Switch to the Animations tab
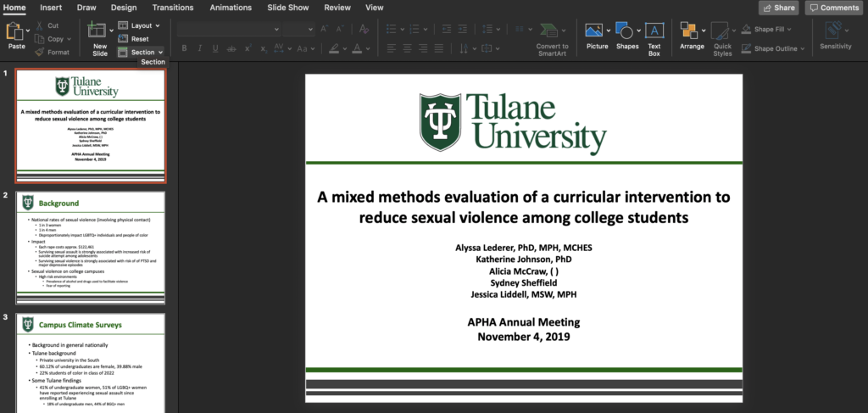This screenshot has width=868, height=413. coord(231,8)
